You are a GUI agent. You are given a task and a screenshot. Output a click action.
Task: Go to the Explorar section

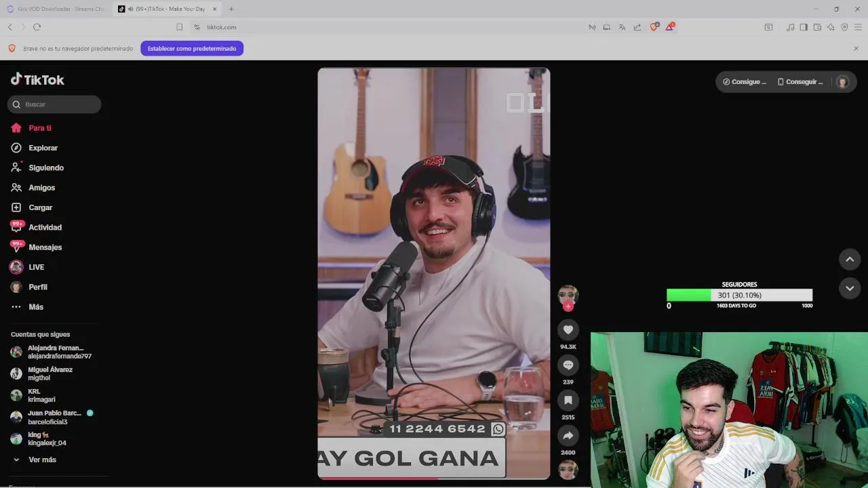[35, 148]
